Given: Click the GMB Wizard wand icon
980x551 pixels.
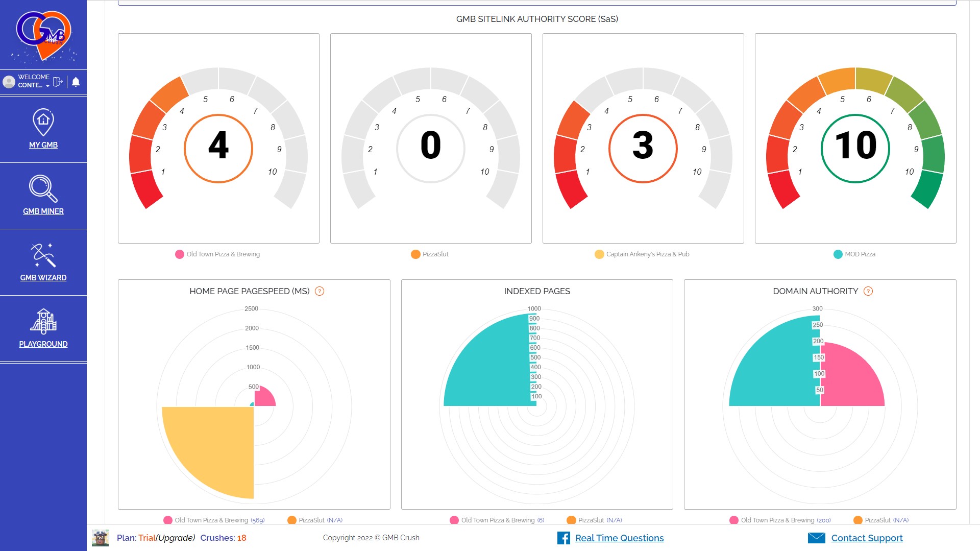Looking at the screenshot, I should point(43,255).
